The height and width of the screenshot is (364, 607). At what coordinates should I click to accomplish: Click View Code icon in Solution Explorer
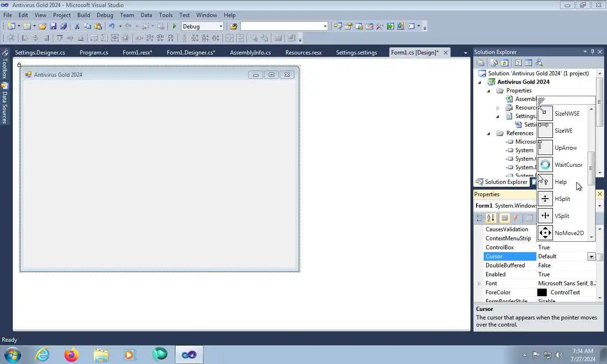(x=518, y=63)
